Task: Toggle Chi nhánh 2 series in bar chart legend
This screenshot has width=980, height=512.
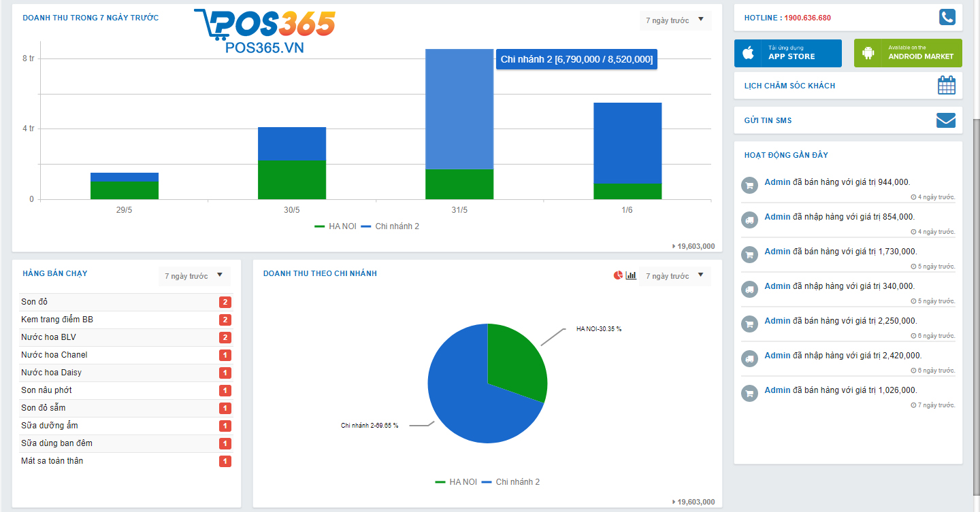Action: (x=390, y=226)
